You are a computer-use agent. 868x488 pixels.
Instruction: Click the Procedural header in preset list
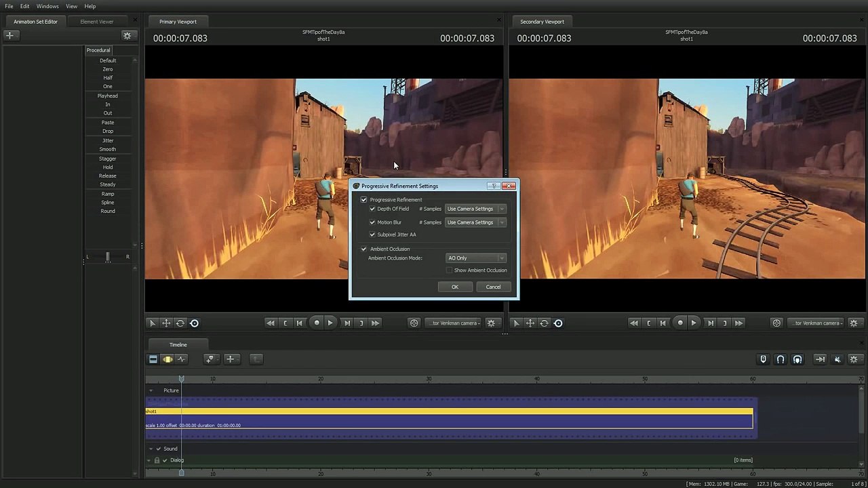coord(98,50)
